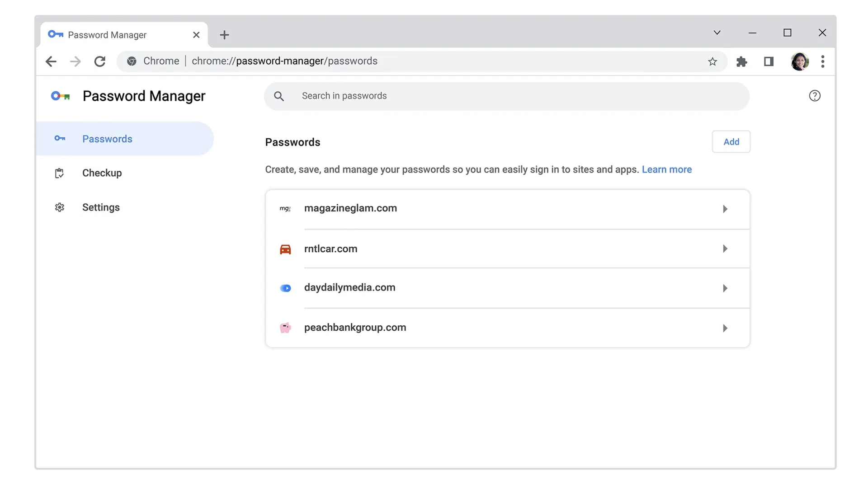Open Settings via the gear icon
The height and width of the screenshot is (488, 868).
click(x=60, y=207)
